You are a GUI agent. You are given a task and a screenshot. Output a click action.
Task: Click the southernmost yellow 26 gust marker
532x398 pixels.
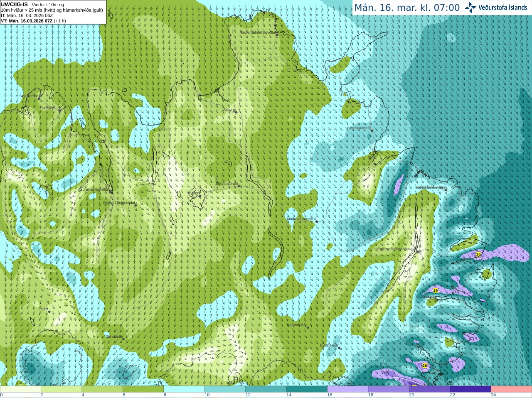424,366
